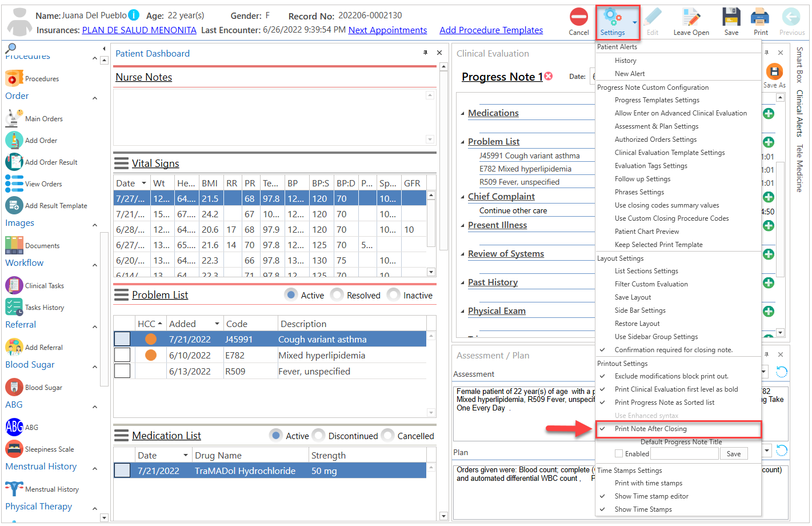Screen dimensions: 812x526
Task: Click the Save As icon
Action: pos(774,72)
